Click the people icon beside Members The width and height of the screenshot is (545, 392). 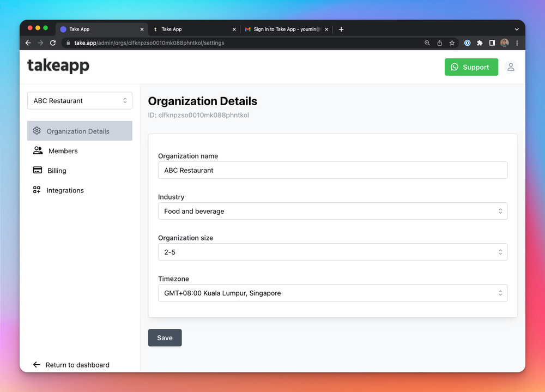(38, 150)
